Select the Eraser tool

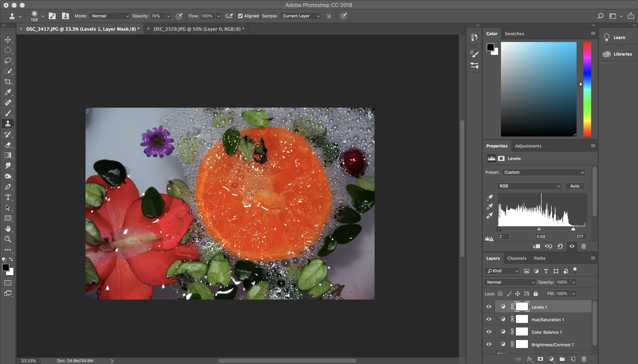coord(8,145)
